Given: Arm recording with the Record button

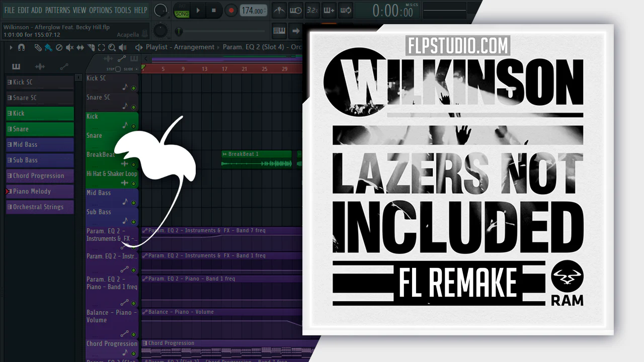Looking at the screenshot, I should [231, 11].
